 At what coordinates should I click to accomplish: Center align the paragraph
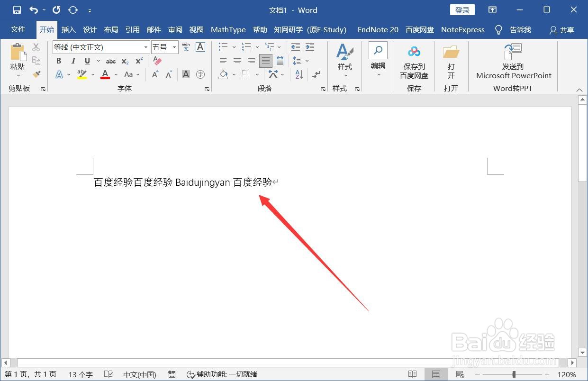[237, 61]
